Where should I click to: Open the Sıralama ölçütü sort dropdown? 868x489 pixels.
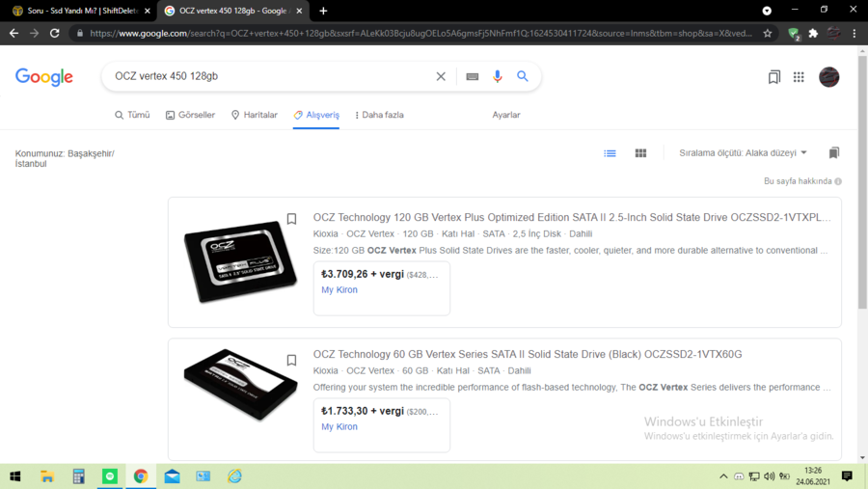(743, 152)
